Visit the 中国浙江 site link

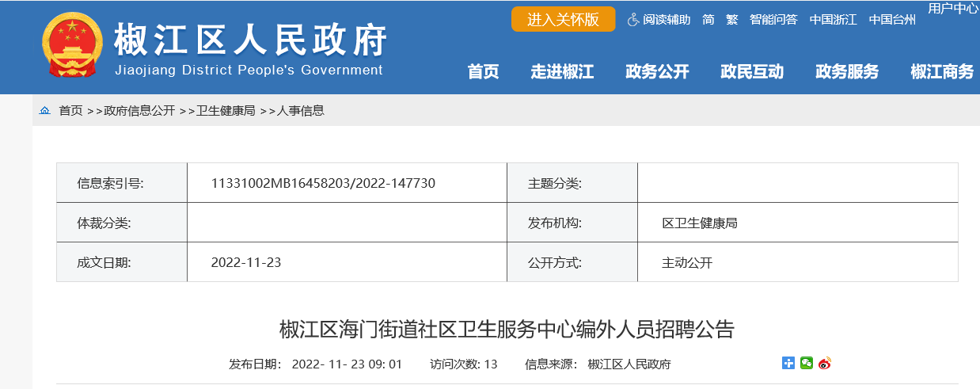point(833,20)
